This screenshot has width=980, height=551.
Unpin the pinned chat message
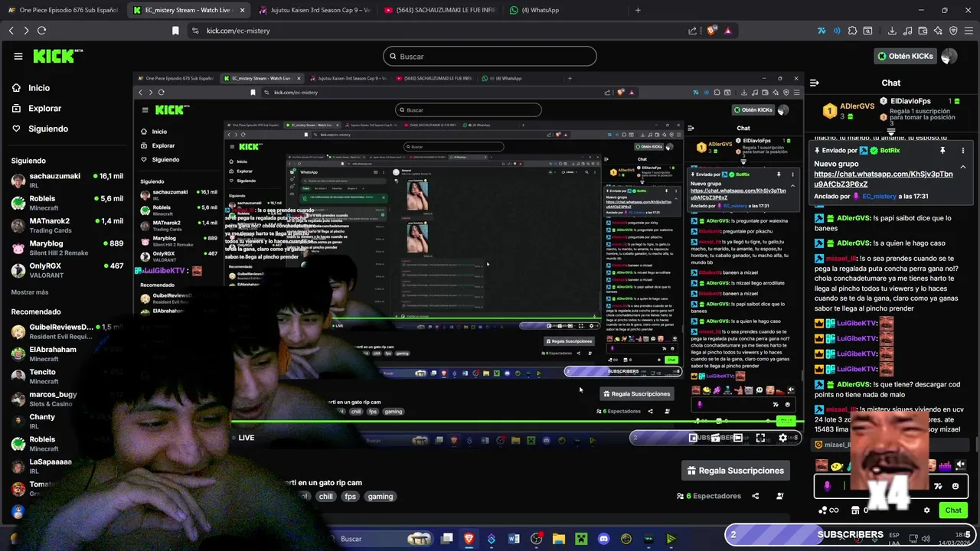(x=942, y=151)
